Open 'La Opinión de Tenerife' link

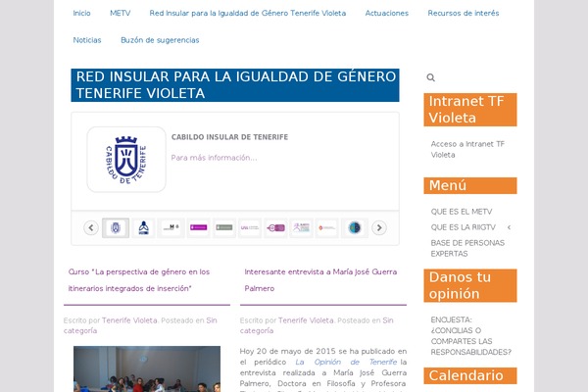pyautogui.click(x=346, y=362)
